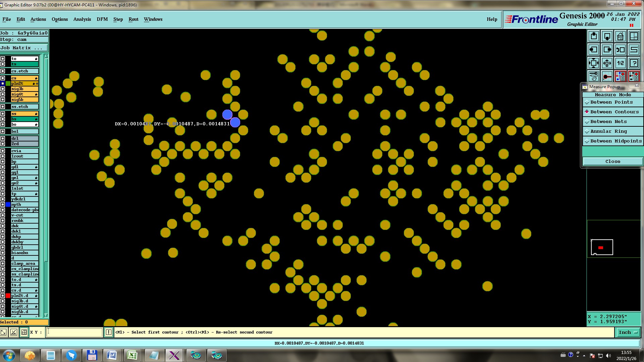Click the previous view icon
This screenshot has width=644, height=362.
point(620,50)
